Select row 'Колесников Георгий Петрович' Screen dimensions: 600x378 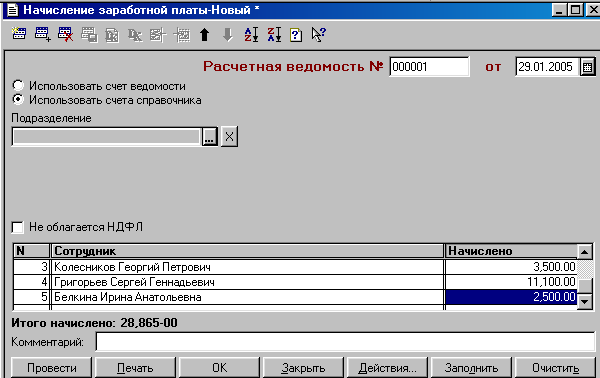click(247, 267)
